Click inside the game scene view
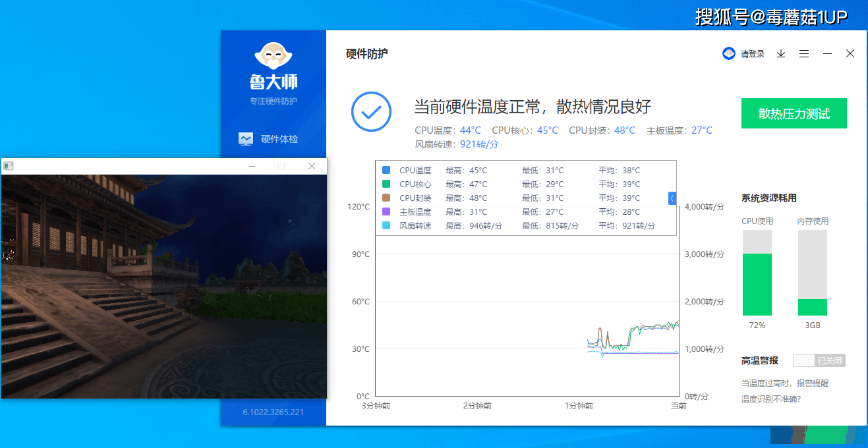Screen dimensions: 868x448 [164, 286]
